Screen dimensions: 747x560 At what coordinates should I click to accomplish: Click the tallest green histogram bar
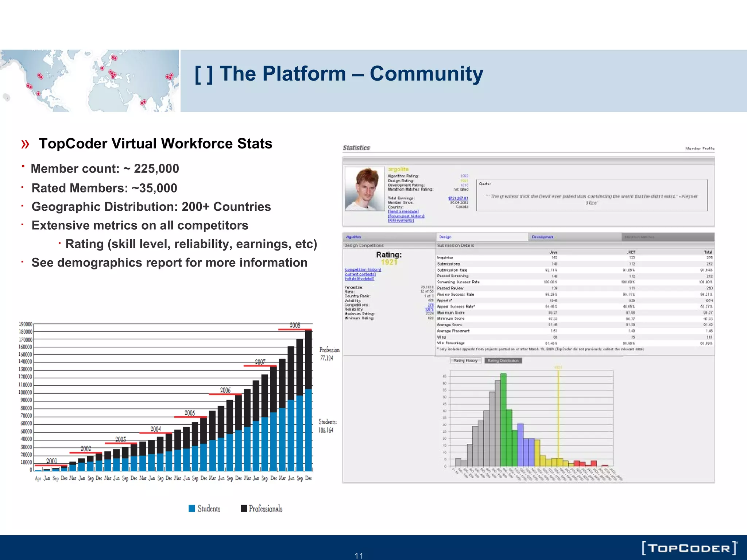click(x=503, y=419)
